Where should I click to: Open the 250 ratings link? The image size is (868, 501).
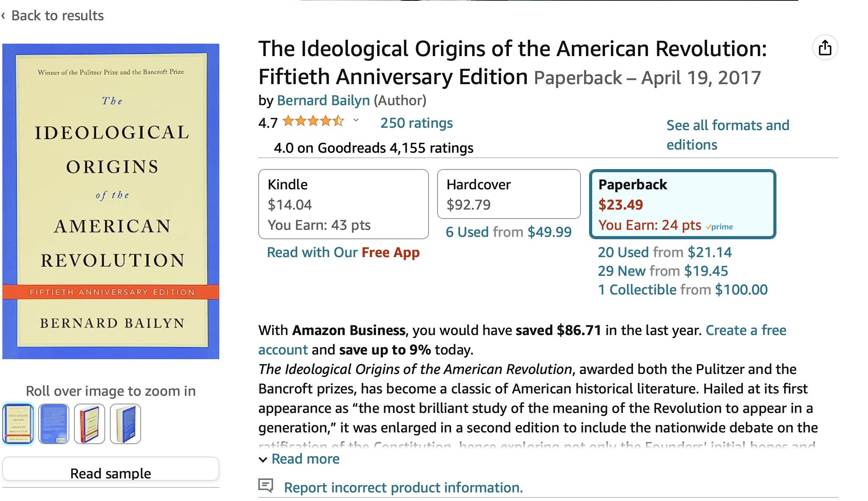416,123
